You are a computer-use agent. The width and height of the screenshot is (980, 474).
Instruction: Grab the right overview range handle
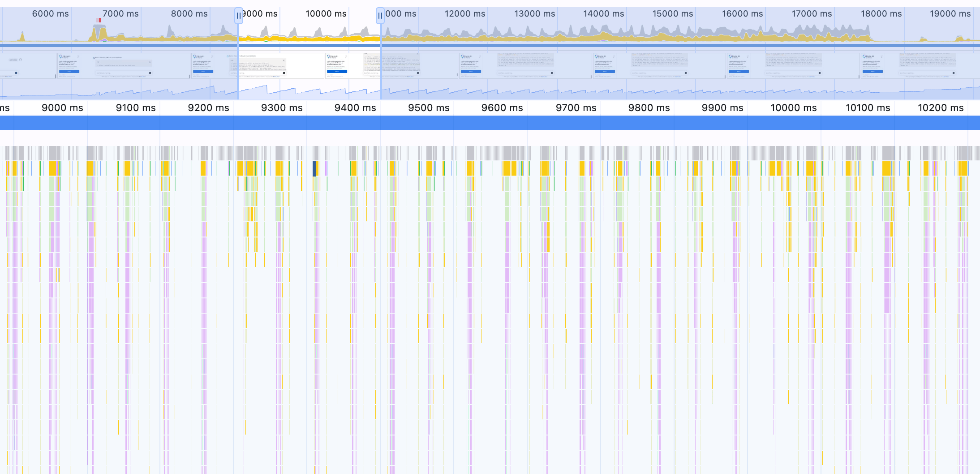(380, 16)
